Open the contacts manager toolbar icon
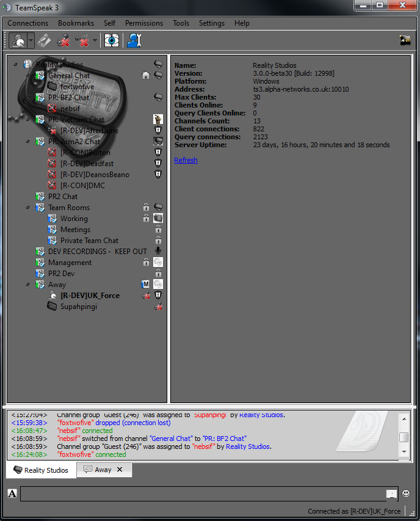Image resolution: width=420 pixels, height=521 pixels. pyautogui.click(x=134, y=40)
